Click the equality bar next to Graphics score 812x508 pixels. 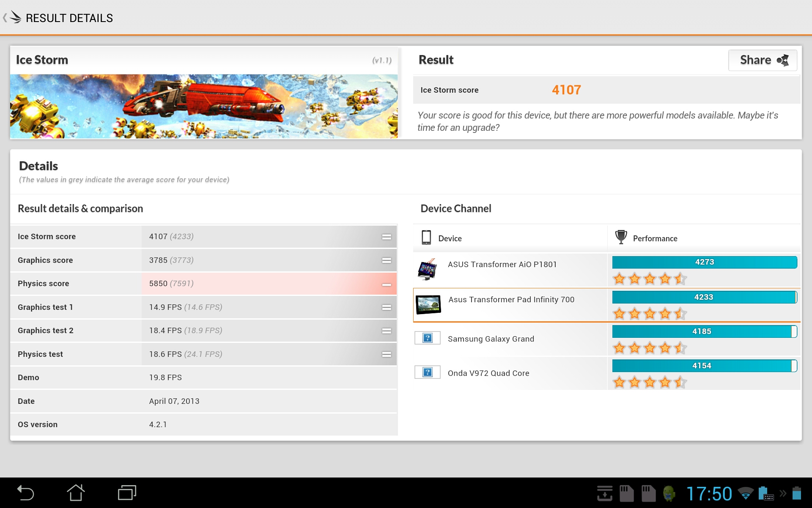tap(387, 260)
